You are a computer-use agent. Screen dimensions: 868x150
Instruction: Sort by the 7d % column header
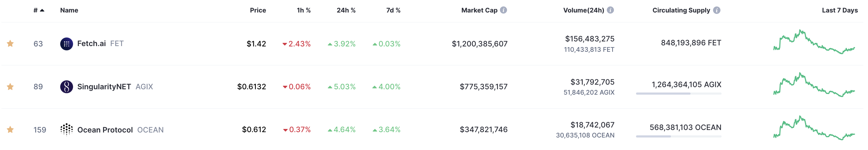click(x=393, y=10)
